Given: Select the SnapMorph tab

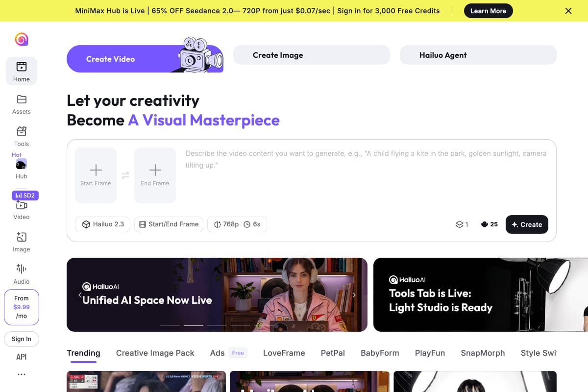Looking at the screenshot, I should 483,353.
